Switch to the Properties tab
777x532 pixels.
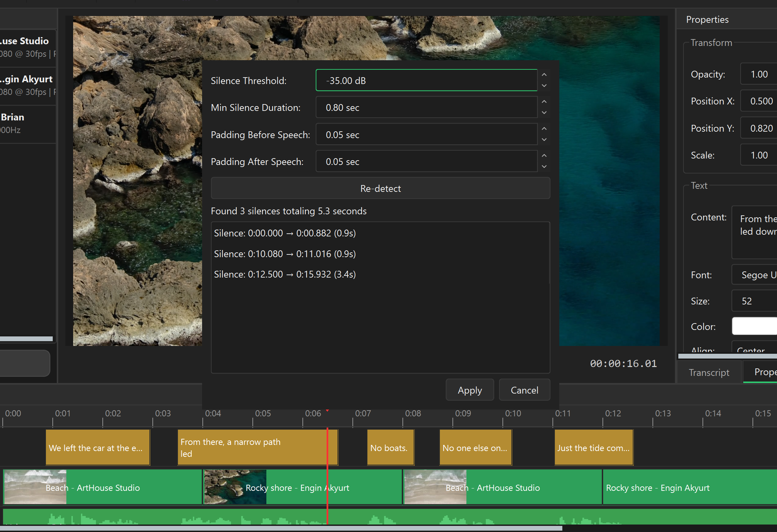coord(761,372)
